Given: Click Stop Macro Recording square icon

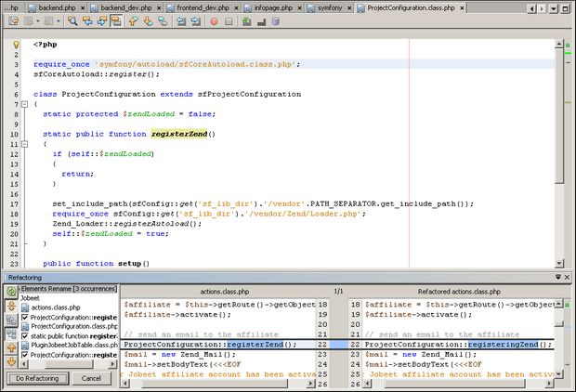Looking at the screenshot, I should pos(229,21).
